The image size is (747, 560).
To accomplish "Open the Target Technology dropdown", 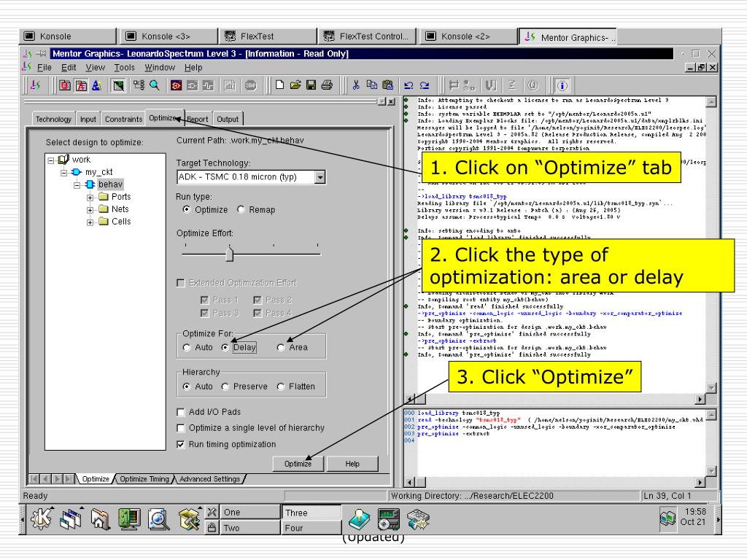I will (320, 177).
